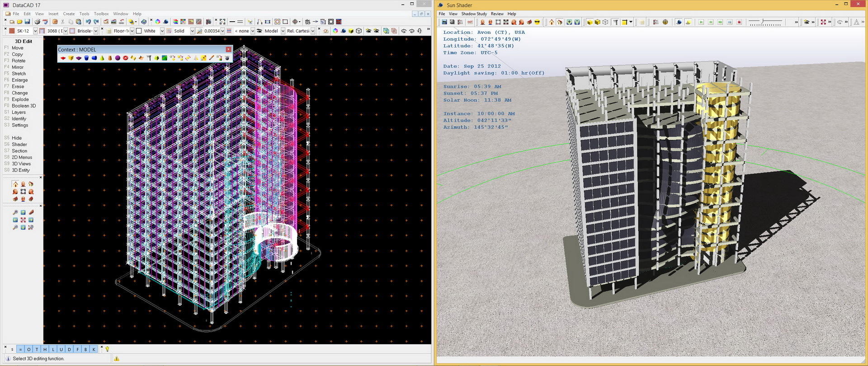
Task: Click the green play button in Sun Shader
Action: click(701, 22)
